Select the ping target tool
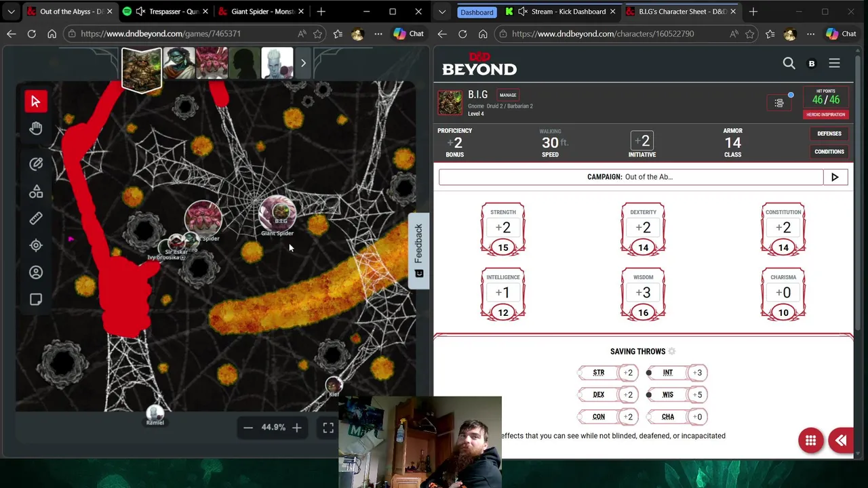 [35, 245]
